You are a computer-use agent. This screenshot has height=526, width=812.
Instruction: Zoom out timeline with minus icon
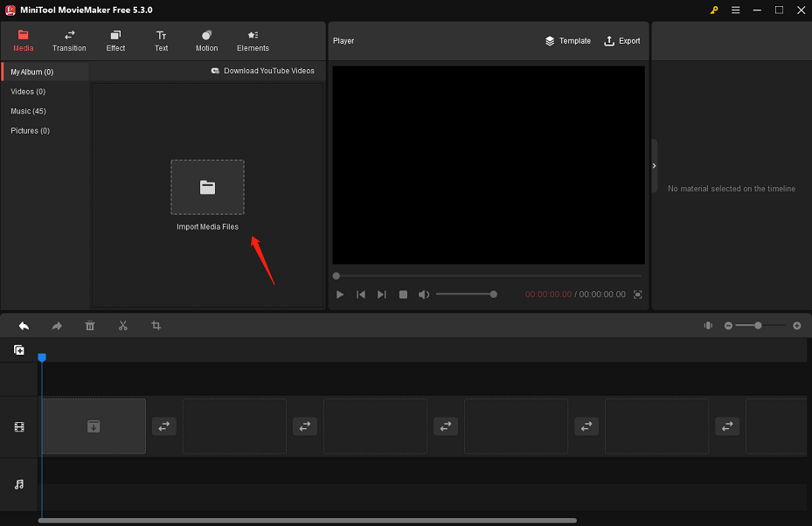point(728,326)
